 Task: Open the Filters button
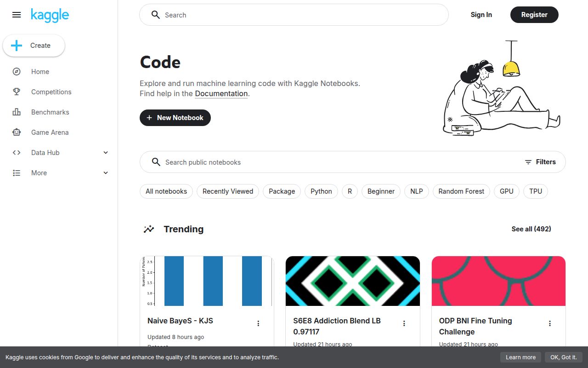[540, 162]
